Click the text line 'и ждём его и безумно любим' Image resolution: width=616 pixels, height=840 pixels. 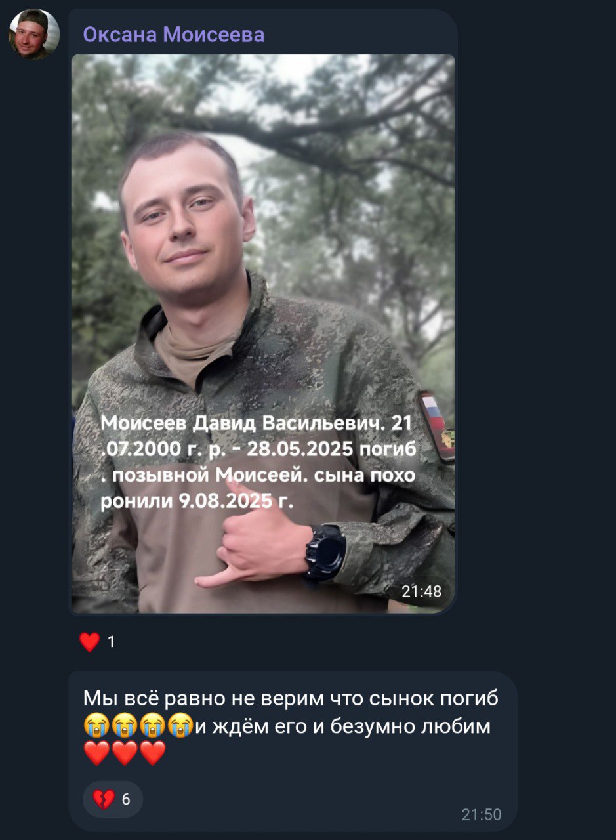[343, 726]
